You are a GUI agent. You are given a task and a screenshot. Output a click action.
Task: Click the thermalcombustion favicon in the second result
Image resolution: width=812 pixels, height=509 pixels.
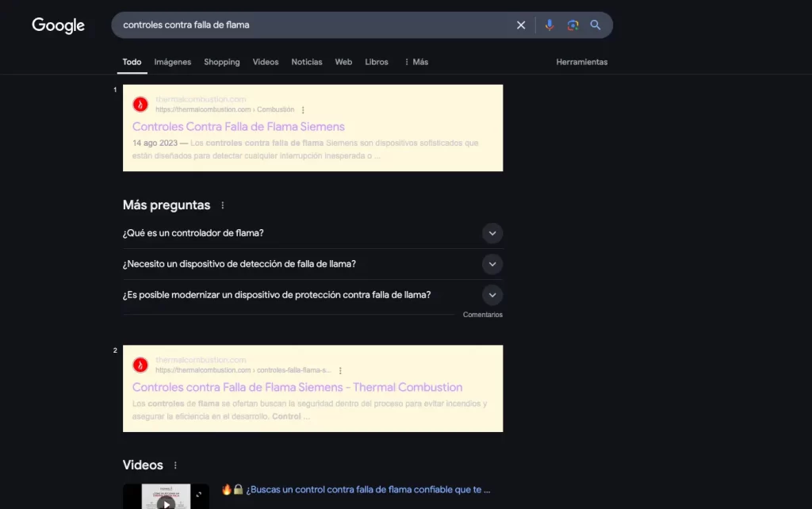[140, 365]
